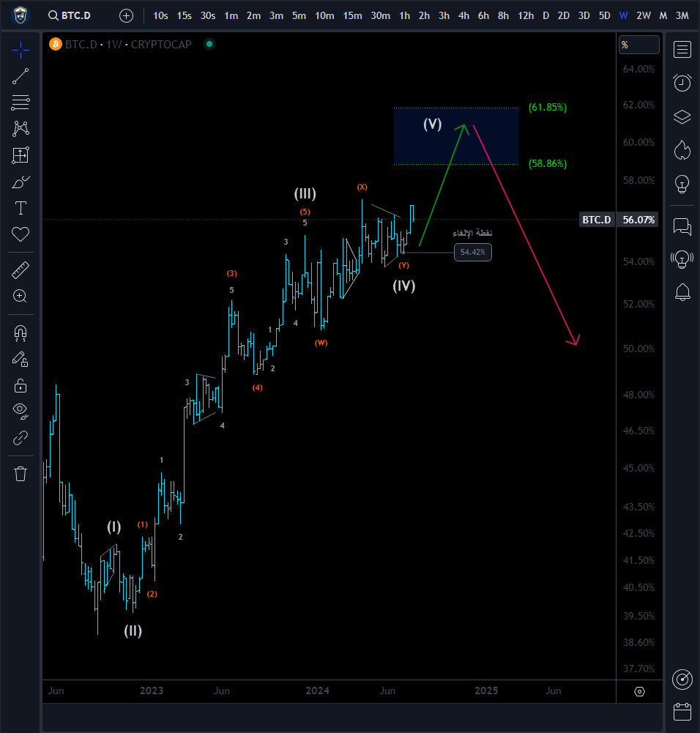The width and height of the screenshot is (700, 733).
Task: Click the (58.86%) target level label
Action: 548,163
